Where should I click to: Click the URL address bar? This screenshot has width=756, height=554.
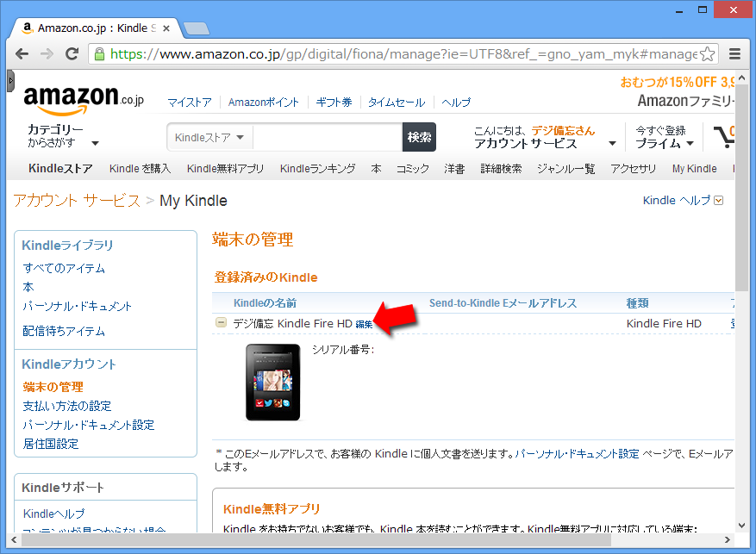(x=403, y=54)
